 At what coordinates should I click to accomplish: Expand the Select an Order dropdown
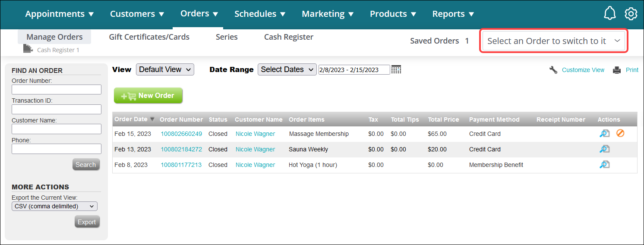pyautogui.click(x=554, y=41)
